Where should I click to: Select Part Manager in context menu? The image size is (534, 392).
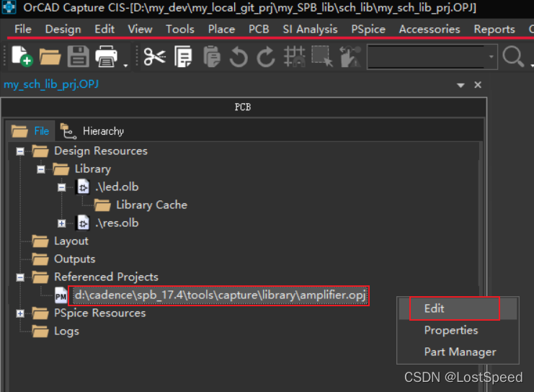click(460, 352)
